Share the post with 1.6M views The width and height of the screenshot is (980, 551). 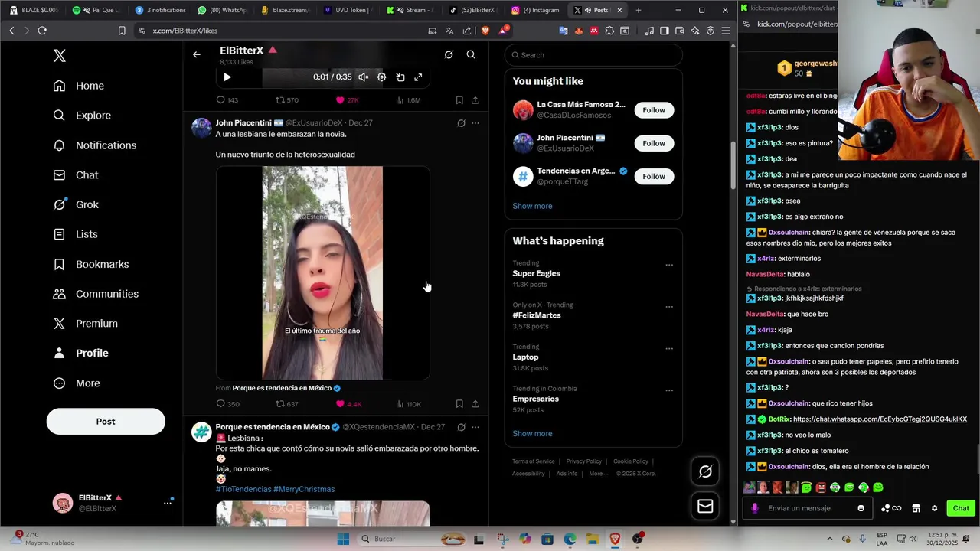click(x=475, y=100)
